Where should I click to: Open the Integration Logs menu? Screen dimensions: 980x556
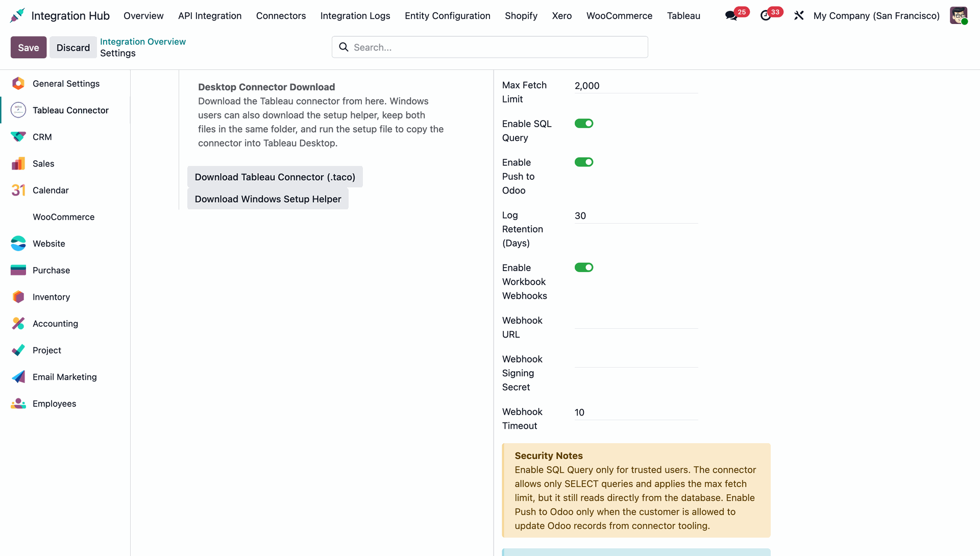[355, 16]
